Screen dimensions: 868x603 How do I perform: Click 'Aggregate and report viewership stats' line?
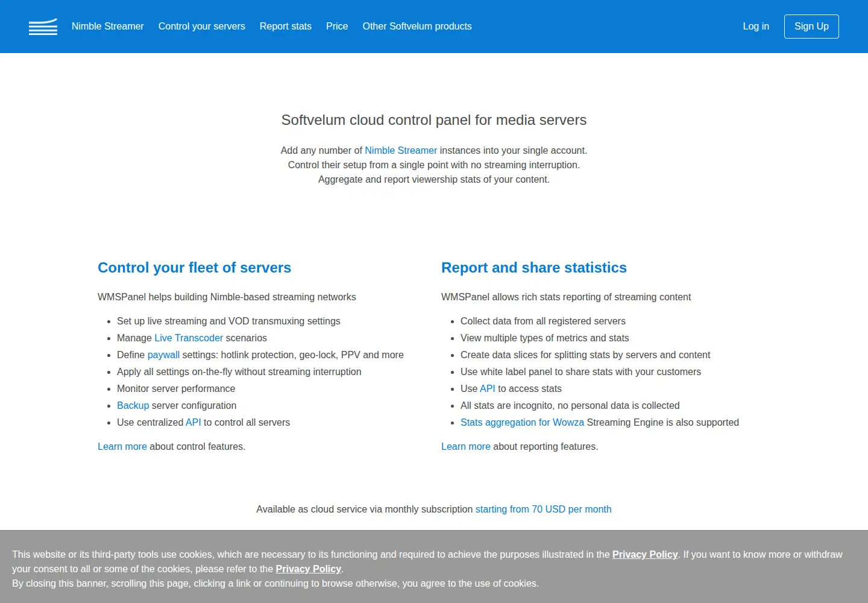click(x=434, y=180)
